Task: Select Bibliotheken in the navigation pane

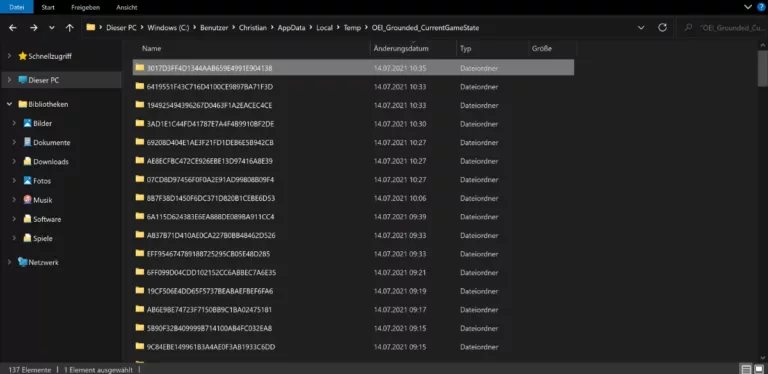Action: tap(48, 104)
